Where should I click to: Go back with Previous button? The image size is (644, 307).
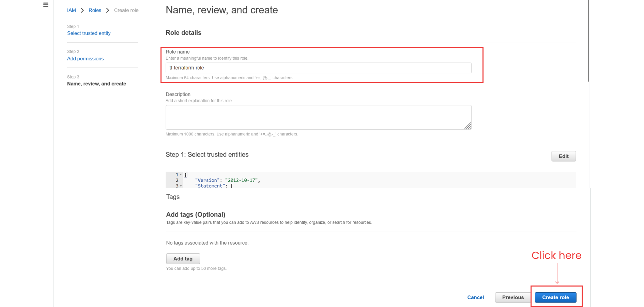[513, 297]
